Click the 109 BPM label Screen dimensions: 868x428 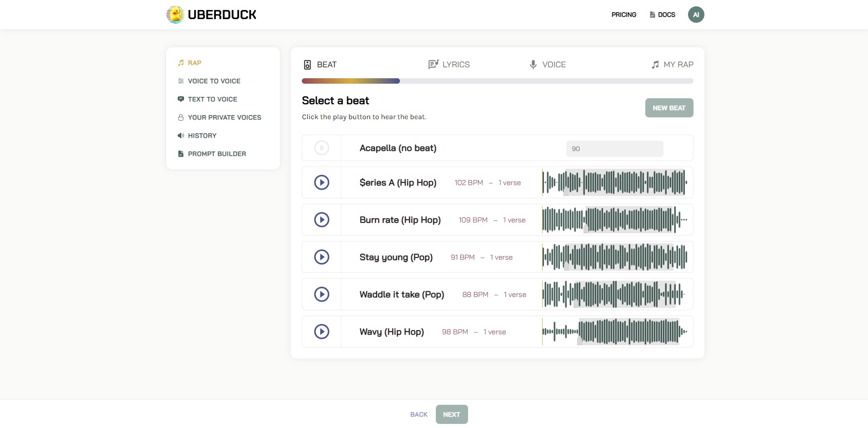pyautogui.click(x=473, y=220)
